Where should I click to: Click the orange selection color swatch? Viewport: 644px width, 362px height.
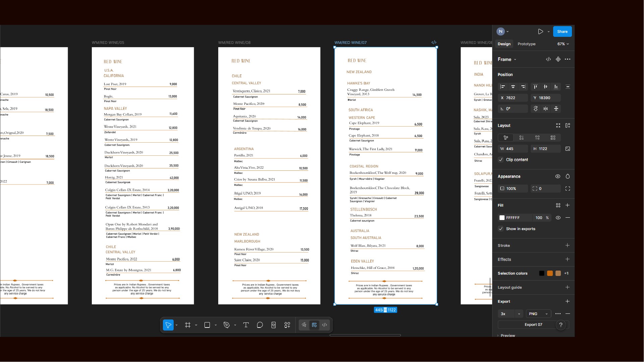(x=550, y=273)
